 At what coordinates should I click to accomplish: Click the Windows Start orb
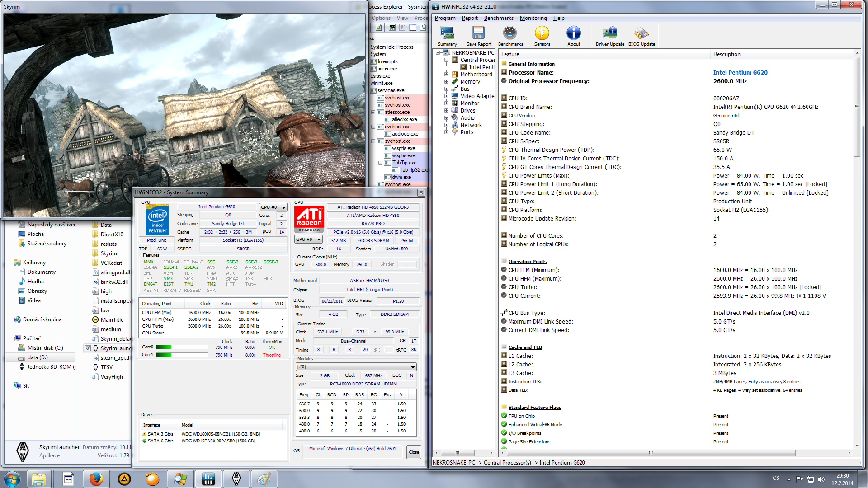pos(12,479)
